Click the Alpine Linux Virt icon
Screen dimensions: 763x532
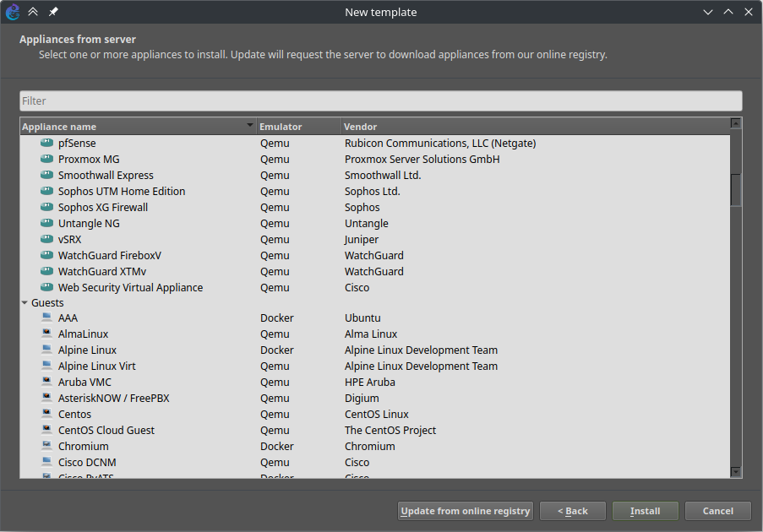click(46, 366)
